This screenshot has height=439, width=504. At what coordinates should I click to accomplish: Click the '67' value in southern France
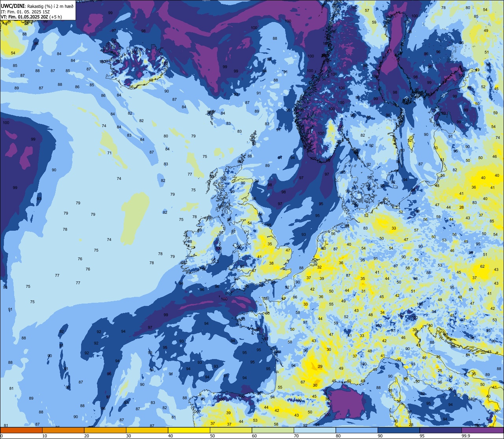click(303, 382)
